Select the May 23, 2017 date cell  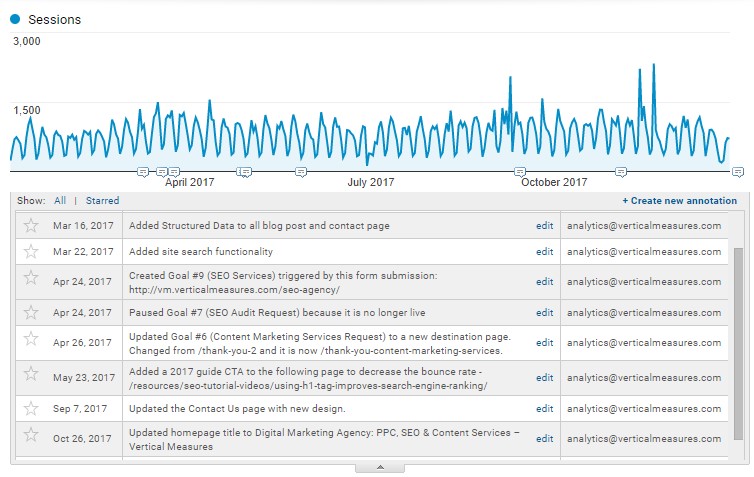84,378
